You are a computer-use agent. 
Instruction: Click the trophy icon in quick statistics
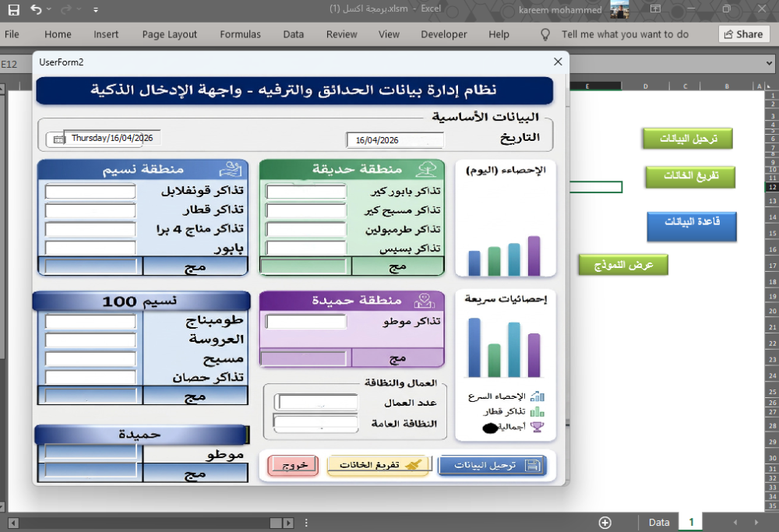(x=537, y=426)
